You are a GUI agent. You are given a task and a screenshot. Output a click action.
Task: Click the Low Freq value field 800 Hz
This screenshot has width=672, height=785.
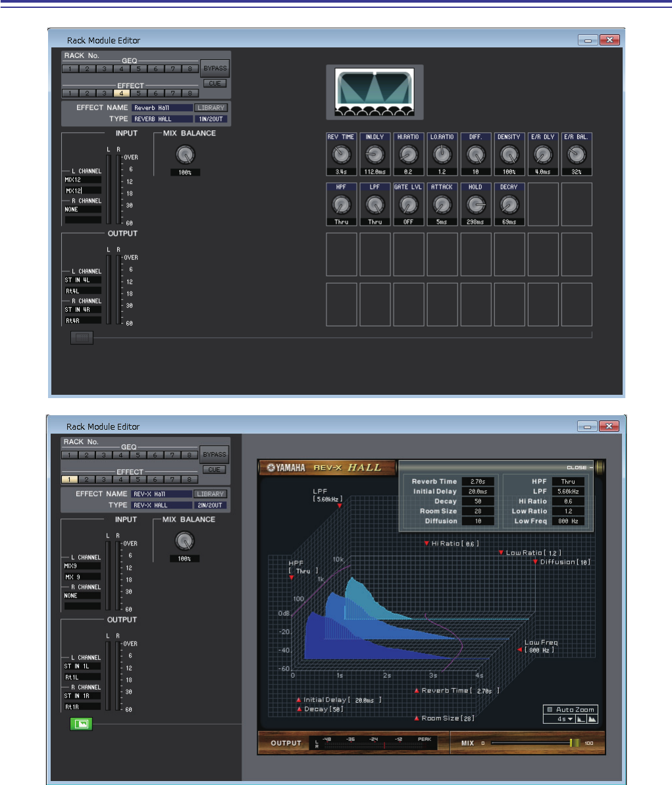coord(568,521)
